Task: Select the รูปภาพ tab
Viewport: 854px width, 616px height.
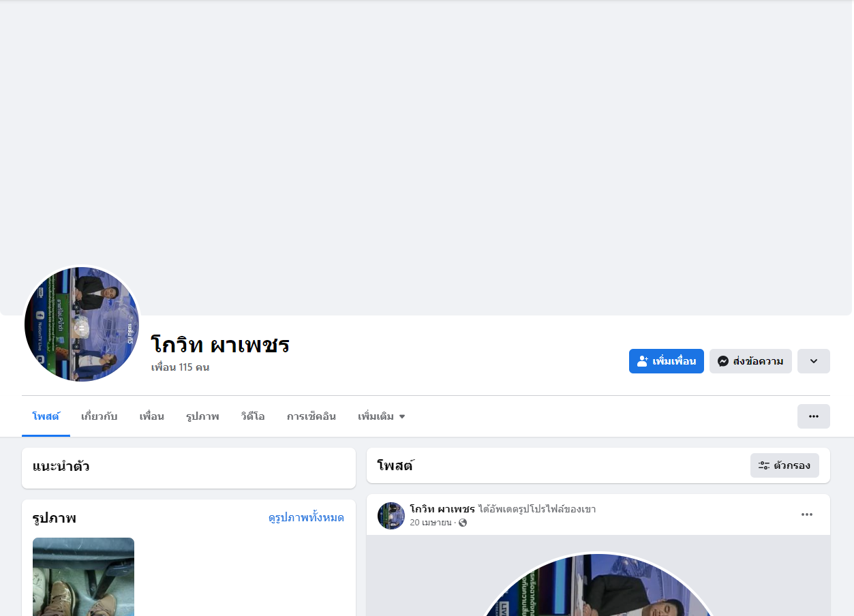Action: [202, 416]
